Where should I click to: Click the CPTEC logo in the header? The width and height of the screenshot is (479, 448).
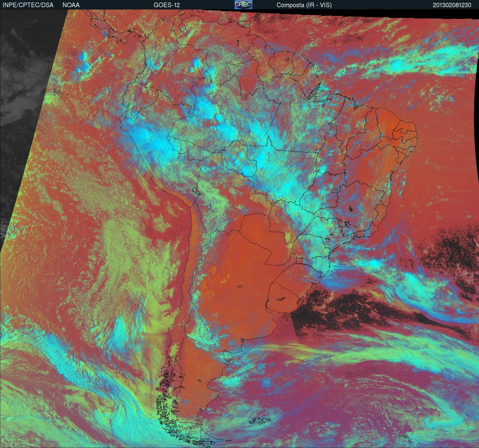(243, 5)
